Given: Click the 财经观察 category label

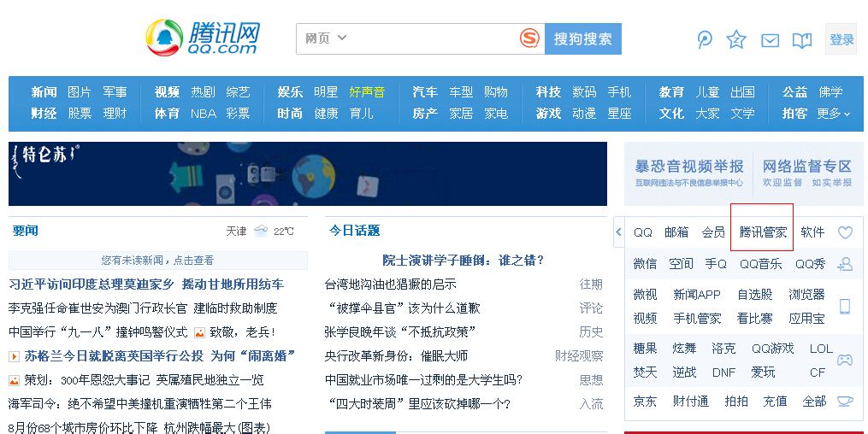Looking at the screenshot, I should 579,356.
